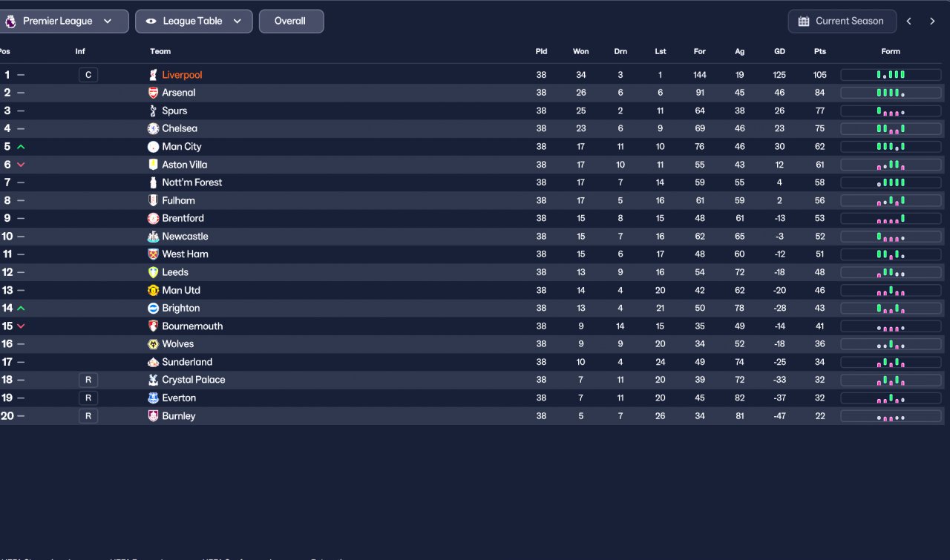Open the Current Season selector

tap(842, 22)
